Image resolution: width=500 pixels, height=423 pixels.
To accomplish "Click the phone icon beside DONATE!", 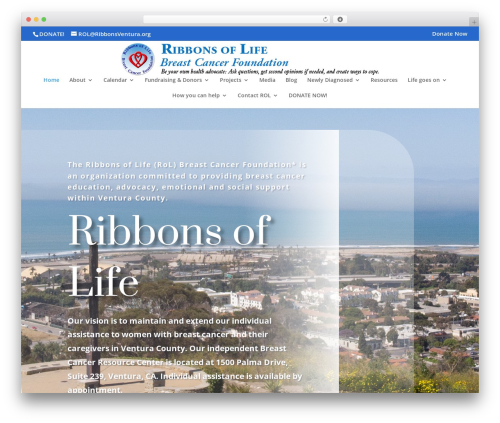I will coord(35,34).
